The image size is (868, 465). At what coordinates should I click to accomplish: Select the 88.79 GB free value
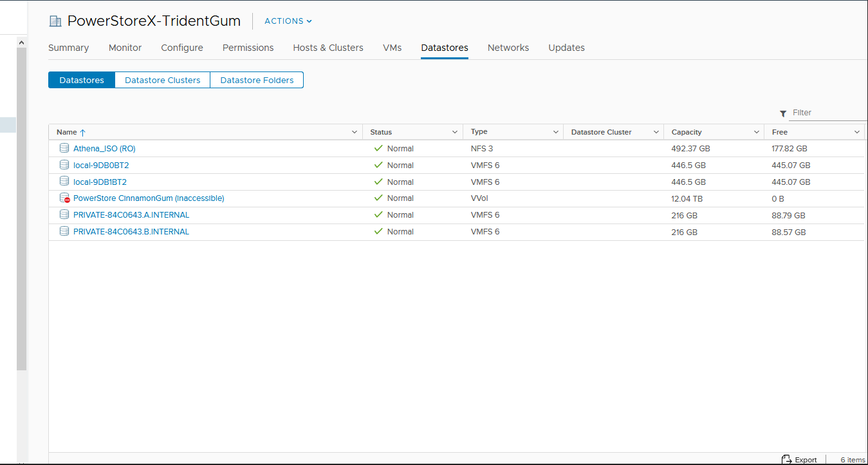789,216
